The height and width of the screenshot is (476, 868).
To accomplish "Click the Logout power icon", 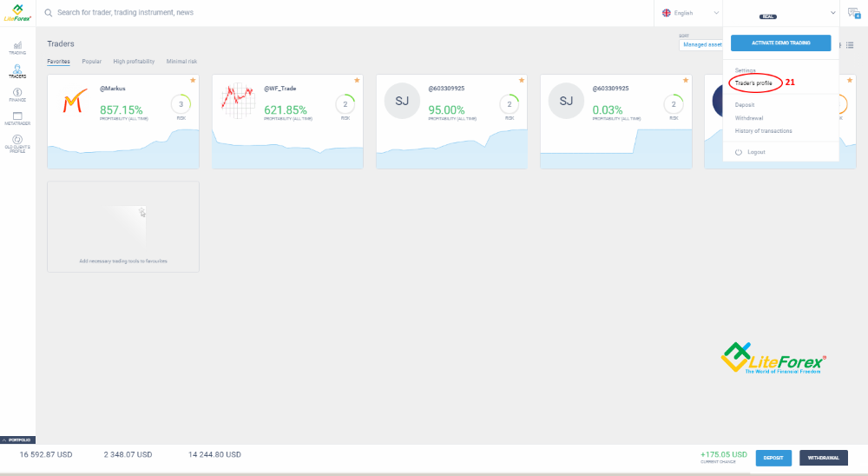I will point(739,152).
